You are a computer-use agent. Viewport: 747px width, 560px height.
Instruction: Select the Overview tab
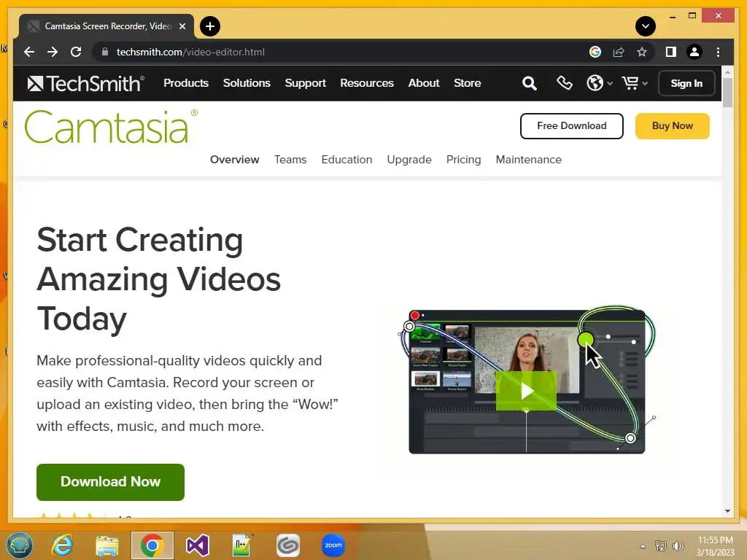234,160
